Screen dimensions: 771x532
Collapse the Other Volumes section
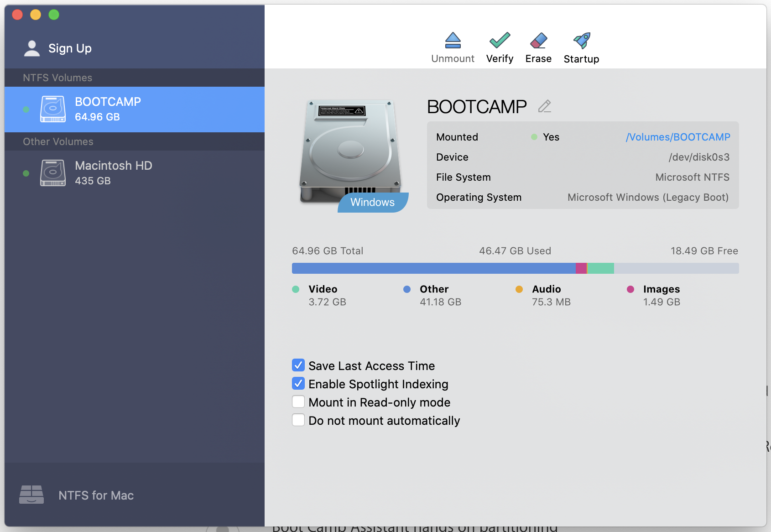(x=57, y=141)
